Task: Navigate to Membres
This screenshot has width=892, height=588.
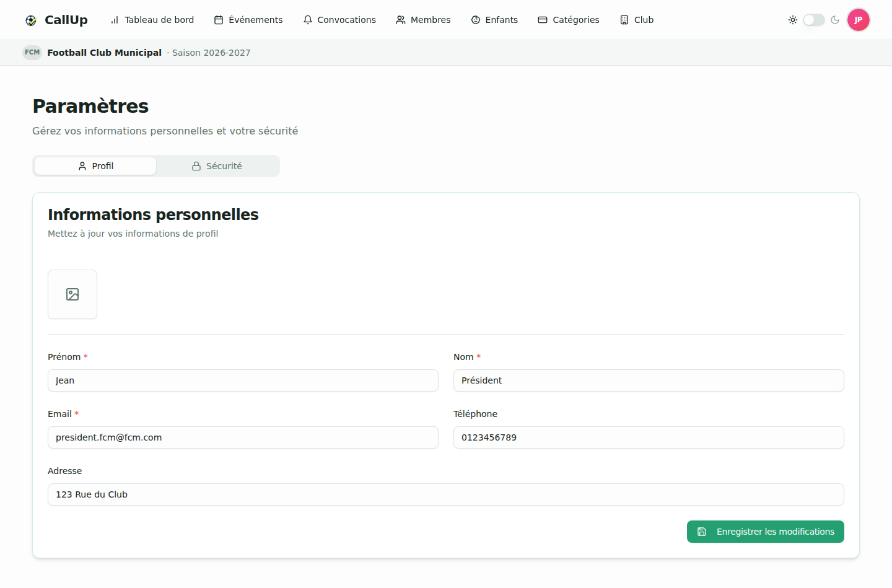Action: [x=423, y=20]
